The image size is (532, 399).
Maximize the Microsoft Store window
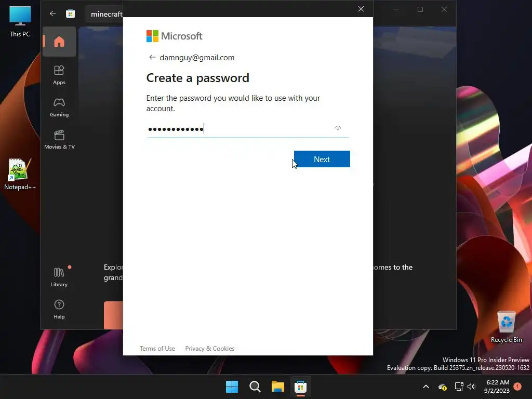pyautogui.click(x=420, y=9)
